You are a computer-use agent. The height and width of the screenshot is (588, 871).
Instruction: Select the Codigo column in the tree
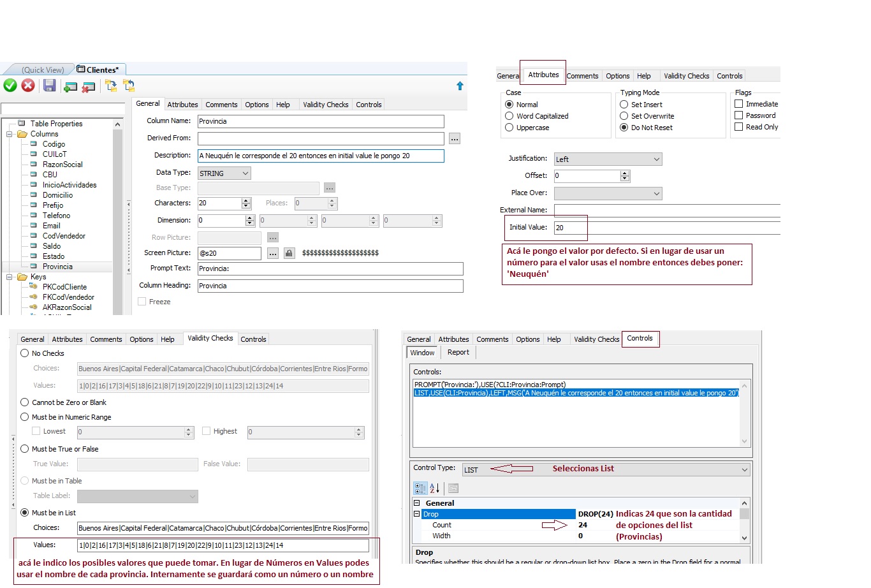[54, 144]
